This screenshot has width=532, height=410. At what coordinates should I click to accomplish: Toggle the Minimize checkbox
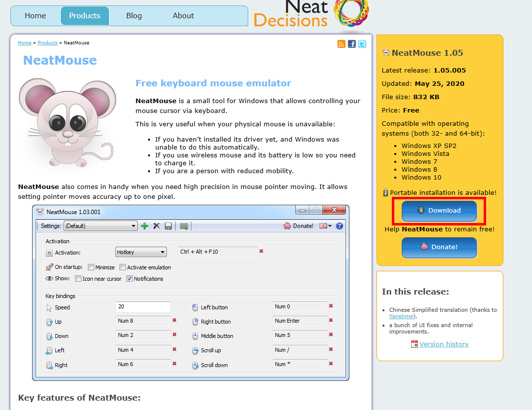pos(91,267)
